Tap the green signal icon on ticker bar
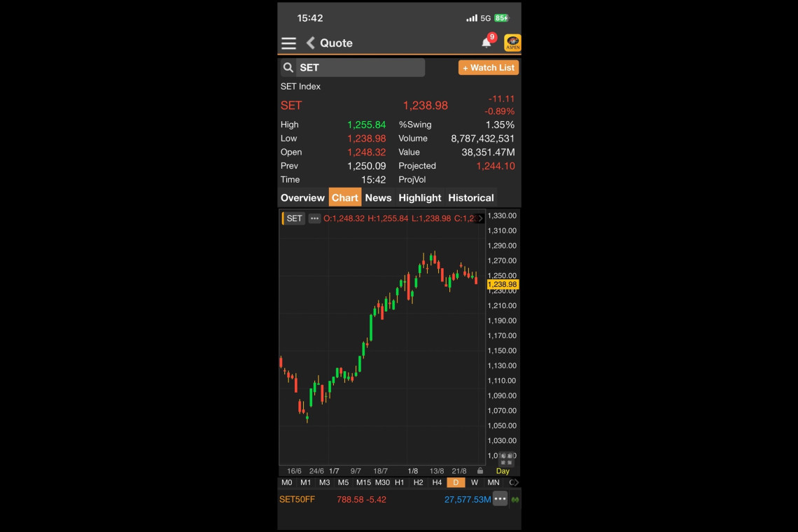Image resolution: width=798 pixels, height=532 pixels. pos(515,500)
